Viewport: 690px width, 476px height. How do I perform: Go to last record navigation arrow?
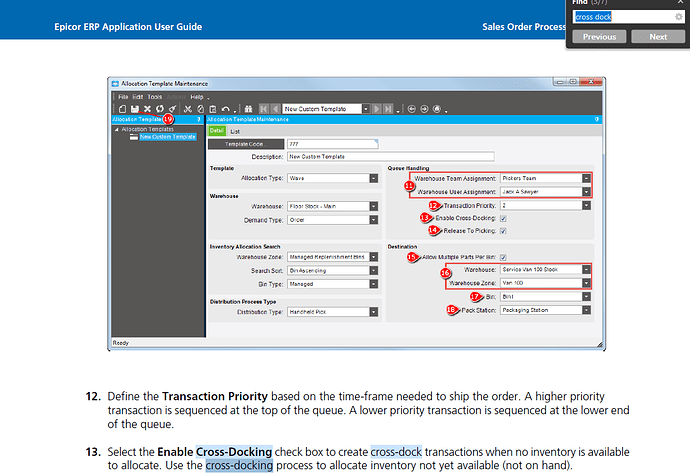click(388, 109)
